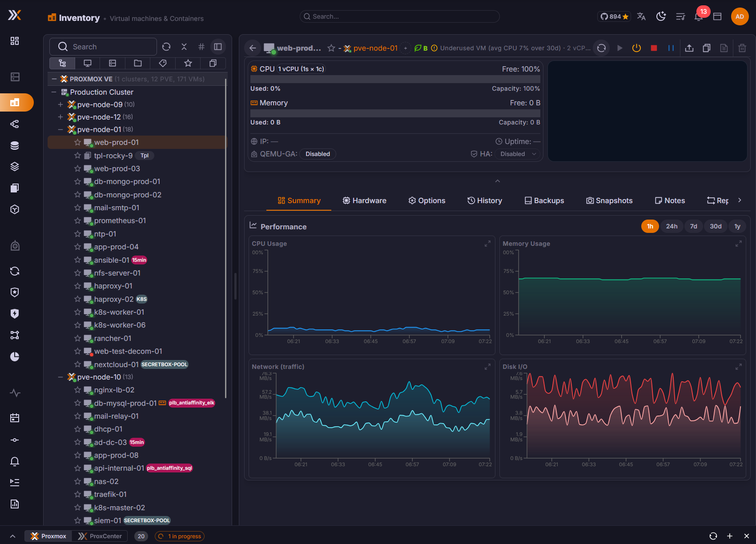
Task: Set performance range to 30d
Action: 716,226
